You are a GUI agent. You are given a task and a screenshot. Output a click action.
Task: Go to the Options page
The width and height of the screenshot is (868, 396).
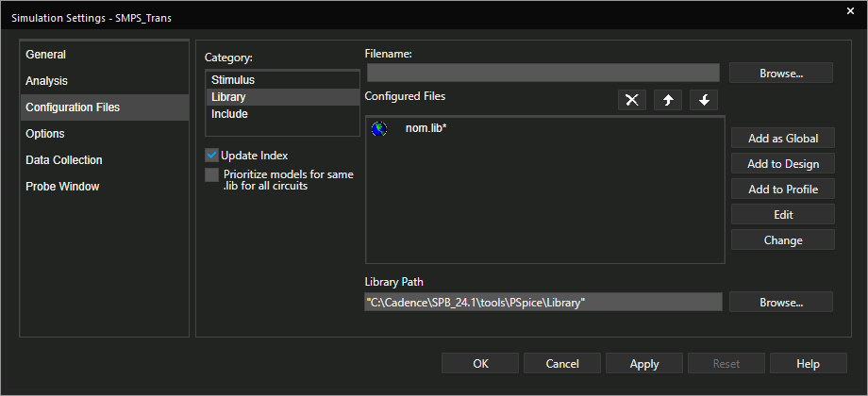[104, 134]
